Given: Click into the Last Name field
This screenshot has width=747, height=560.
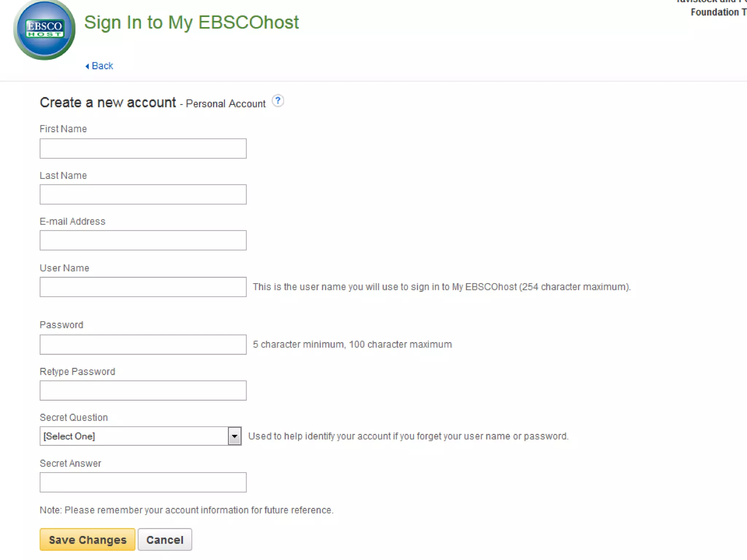Looking at the screenshot, I should pyautogui.click(x=143, y=194).
